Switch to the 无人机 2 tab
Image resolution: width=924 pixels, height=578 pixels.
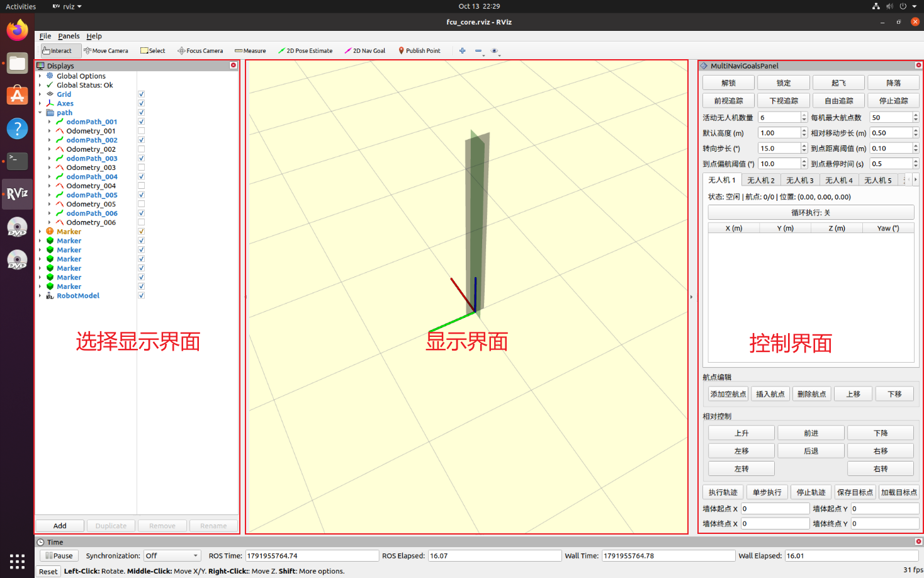(760, 180)
